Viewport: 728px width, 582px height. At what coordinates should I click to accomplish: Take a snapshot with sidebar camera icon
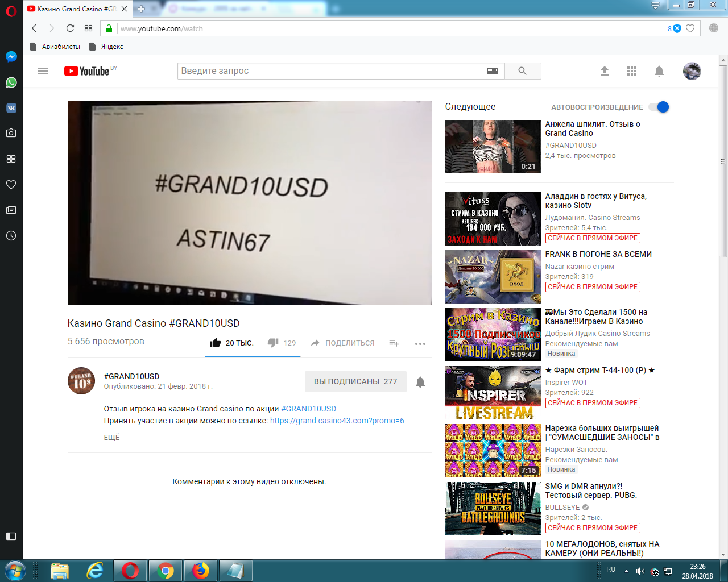pos(11,133)
